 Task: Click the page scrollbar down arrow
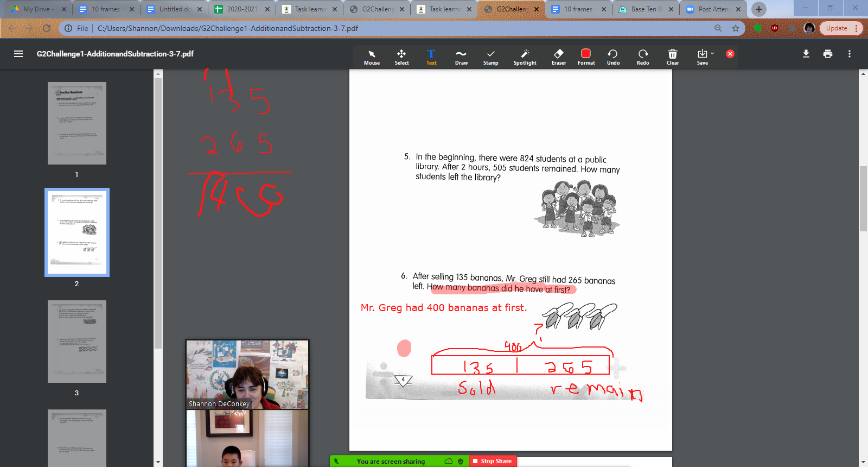click(864, 463)
